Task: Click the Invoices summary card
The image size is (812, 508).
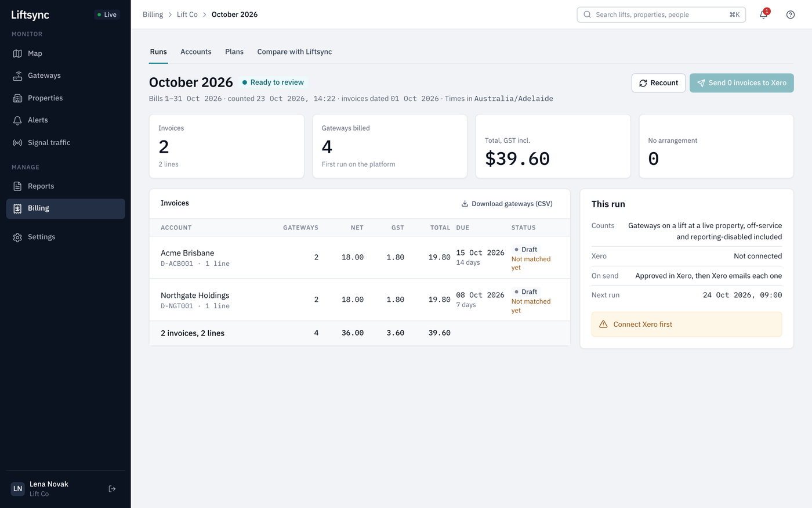Action: [227, 146]
